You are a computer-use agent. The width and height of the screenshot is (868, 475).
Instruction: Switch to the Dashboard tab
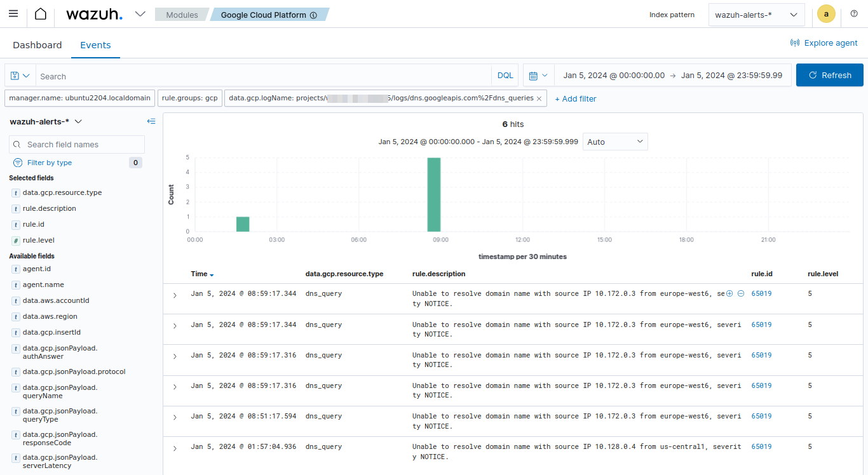(x=37, y=45)
